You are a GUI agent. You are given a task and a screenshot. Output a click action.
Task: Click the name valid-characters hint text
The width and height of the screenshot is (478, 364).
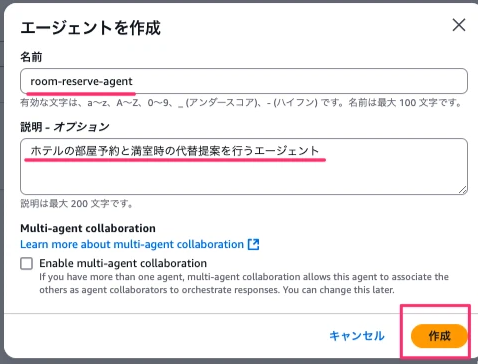coord(241,103)
